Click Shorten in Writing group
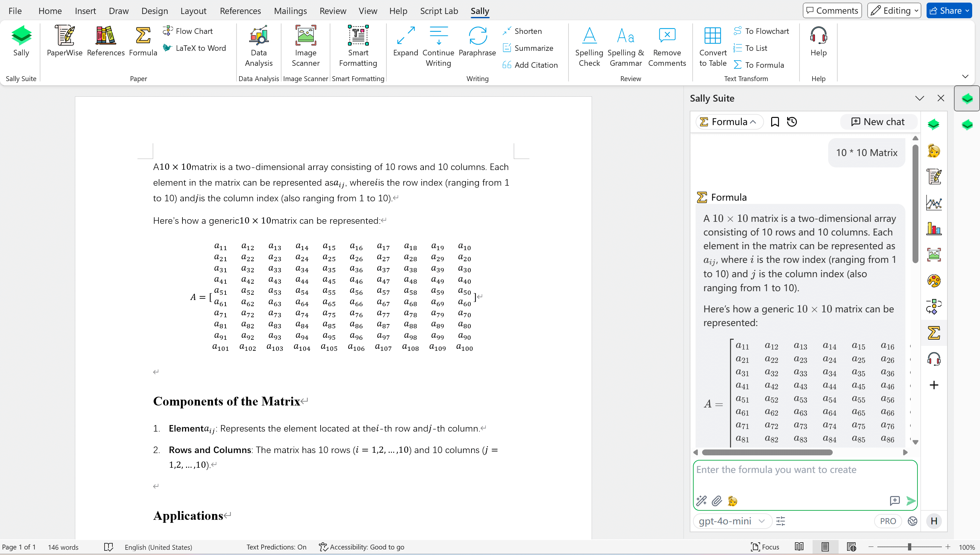Viewport: 980px width, 555px height. 522,31
